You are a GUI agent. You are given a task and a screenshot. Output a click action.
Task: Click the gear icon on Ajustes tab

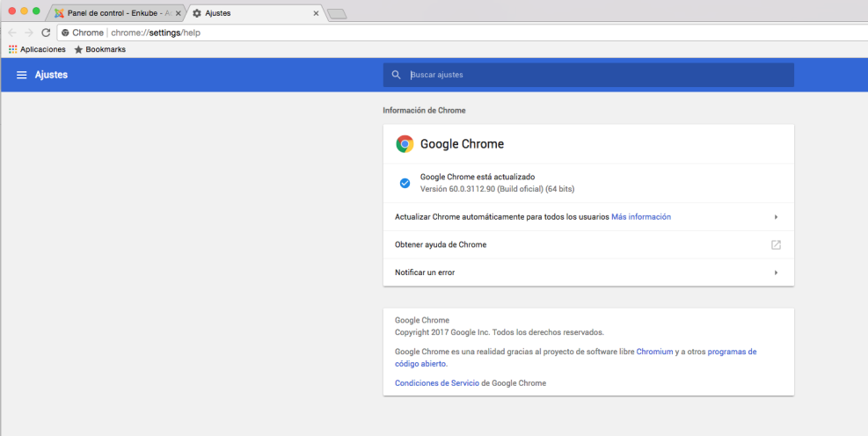point(196,12)
